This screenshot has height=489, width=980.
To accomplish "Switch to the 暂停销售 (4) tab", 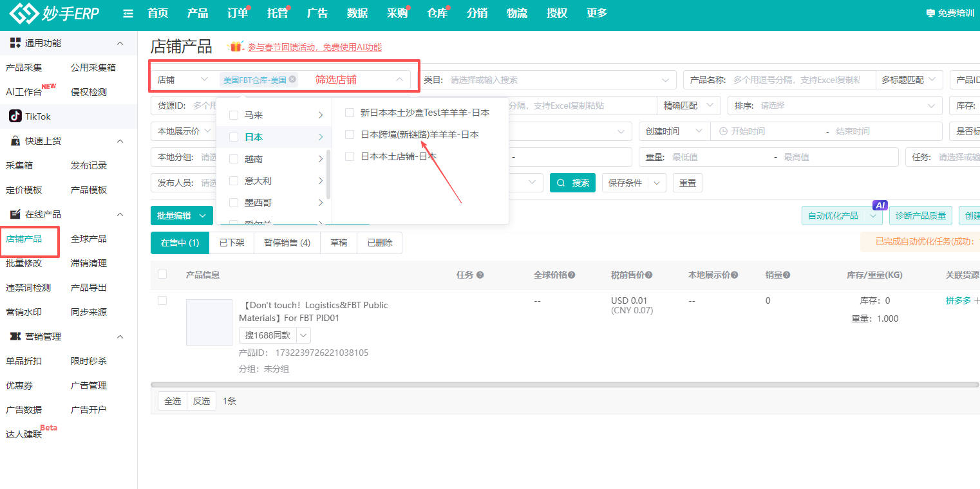I will click(x=287, y=243).
